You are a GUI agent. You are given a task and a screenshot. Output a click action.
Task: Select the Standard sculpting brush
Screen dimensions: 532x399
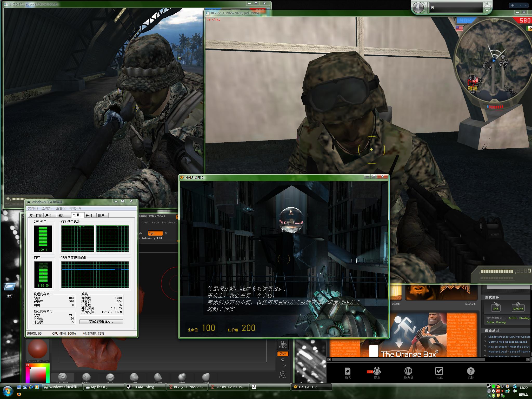(x=63, y=377)
